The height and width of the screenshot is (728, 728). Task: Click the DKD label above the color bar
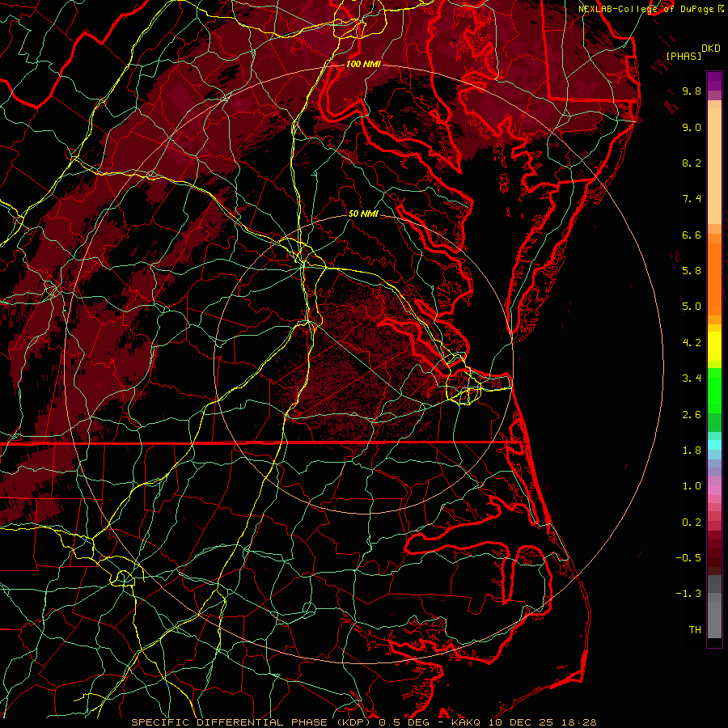[711, 49]
